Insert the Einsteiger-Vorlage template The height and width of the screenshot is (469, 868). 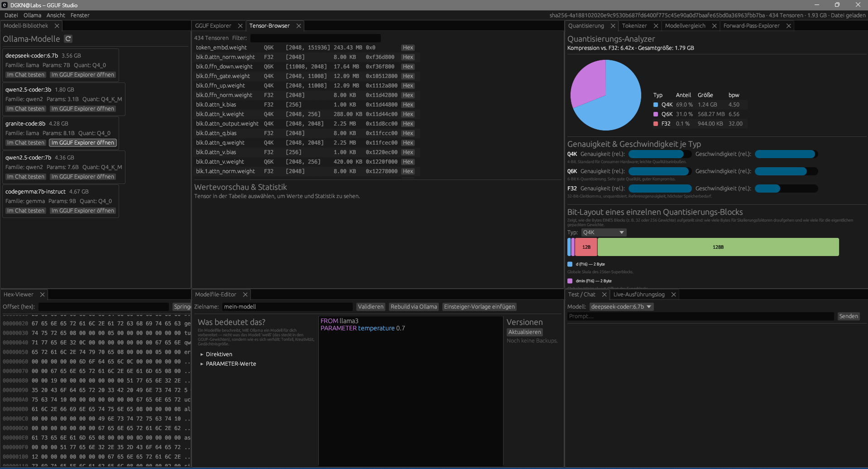click(480, 307)
